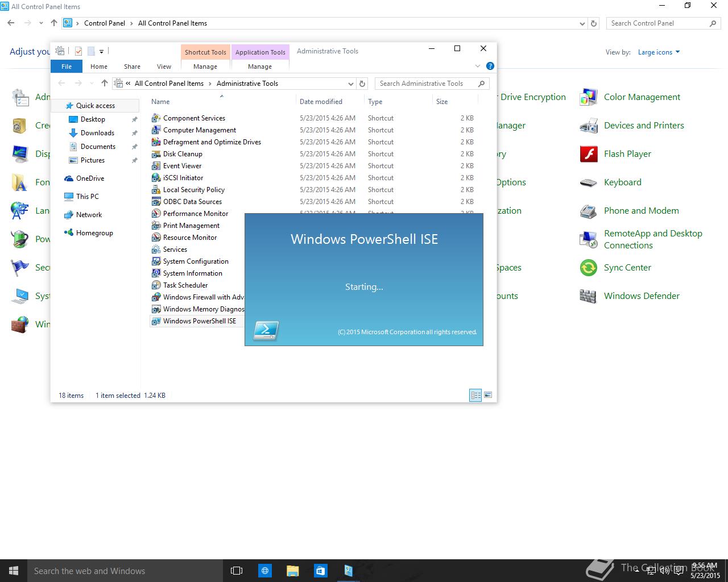This screenshot has width=728, height=582.
Task: Open Component Services shortcut icon
Action: 156,118
